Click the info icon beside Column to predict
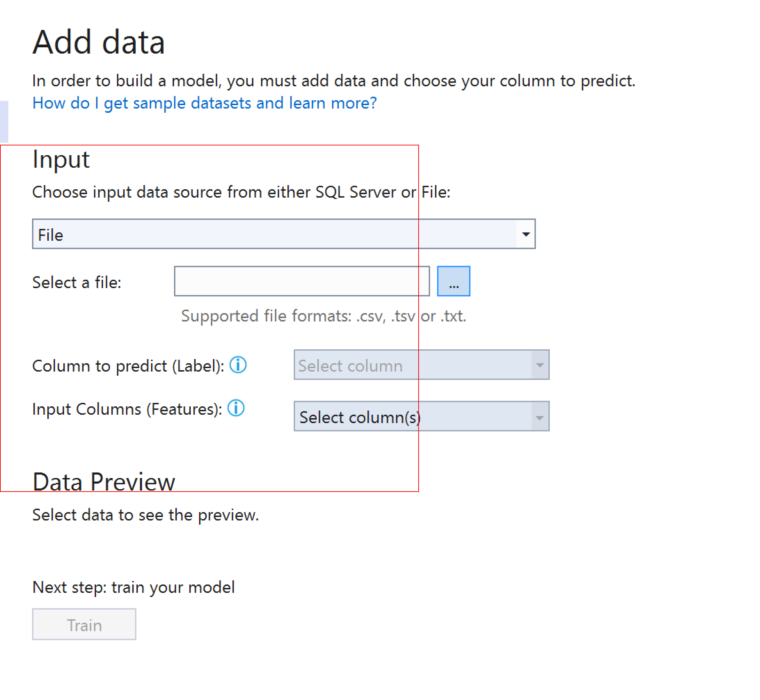760x700 pixels. (x=238, y=365)
